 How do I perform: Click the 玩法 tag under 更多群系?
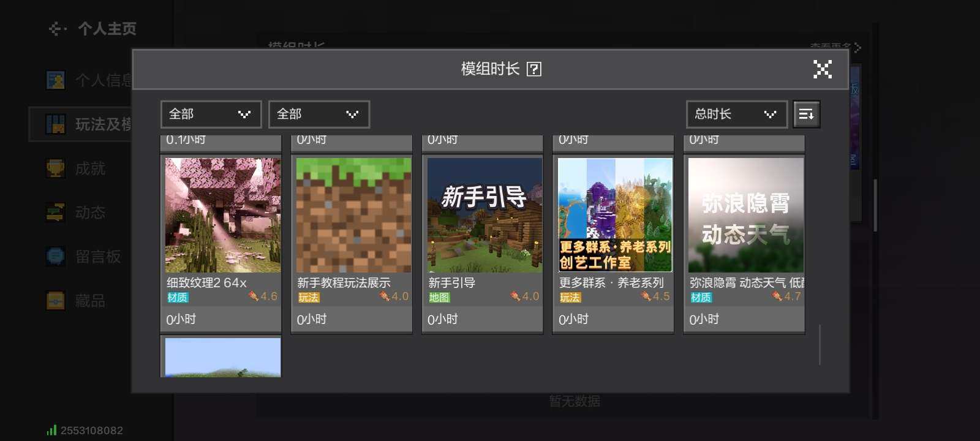[x=570, y=298]
